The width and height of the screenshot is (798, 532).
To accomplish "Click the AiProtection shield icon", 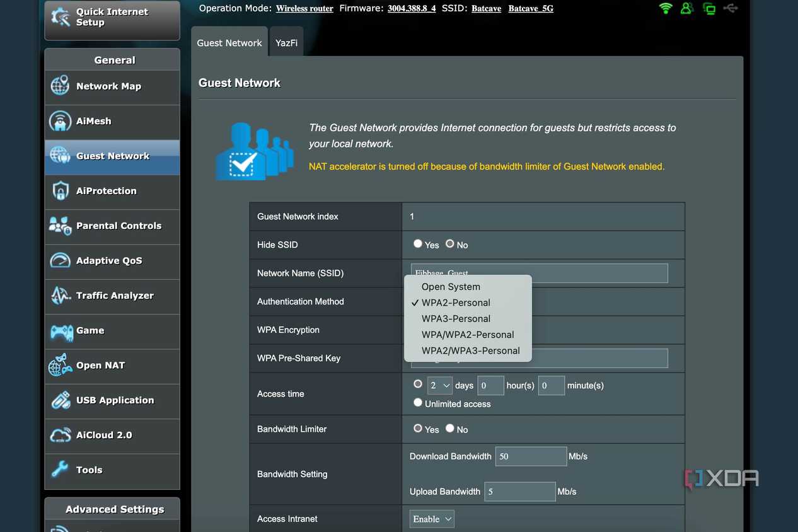I will click(60, 191).
